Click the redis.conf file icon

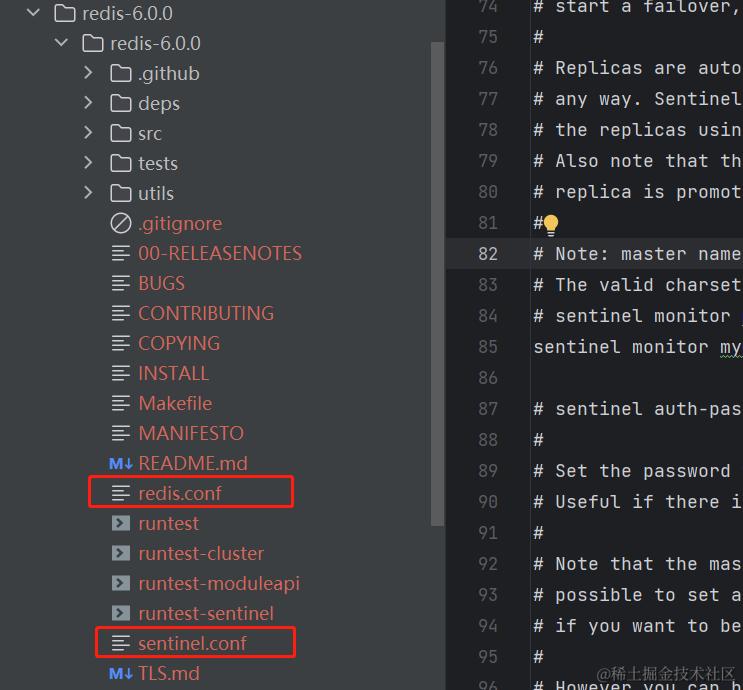tap(120, 493)
